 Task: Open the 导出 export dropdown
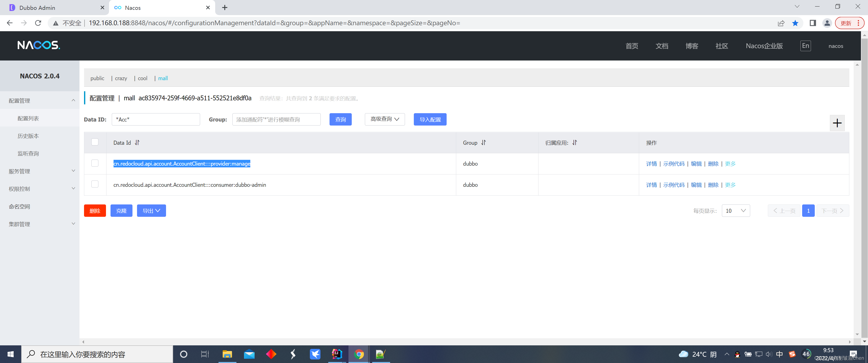pyautogui.click(x=151, y=211)
